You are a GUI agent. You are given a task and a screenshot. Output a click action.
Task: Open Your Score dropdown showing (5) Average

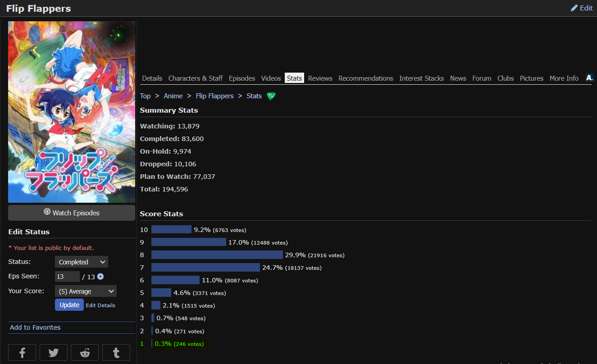pyautogui.click(x=86, y=291)
